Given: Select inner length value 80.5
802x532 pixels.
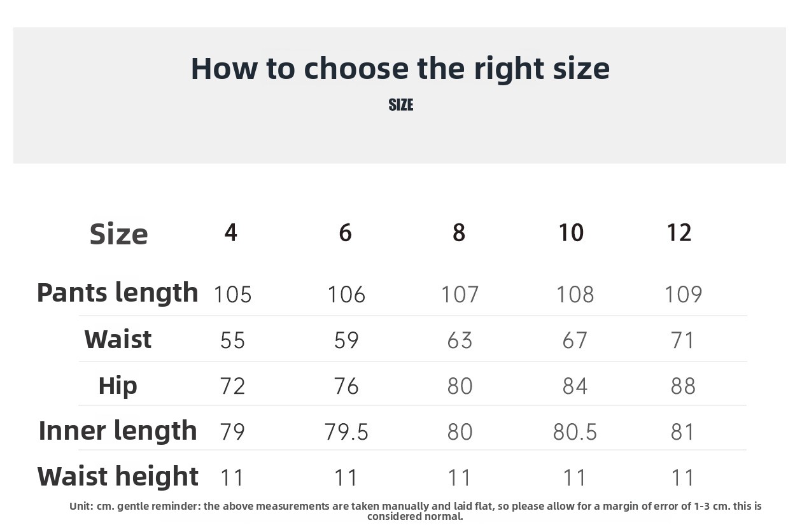Looking at the screenshot, I should pyautogui.click(x=575, y=432).
